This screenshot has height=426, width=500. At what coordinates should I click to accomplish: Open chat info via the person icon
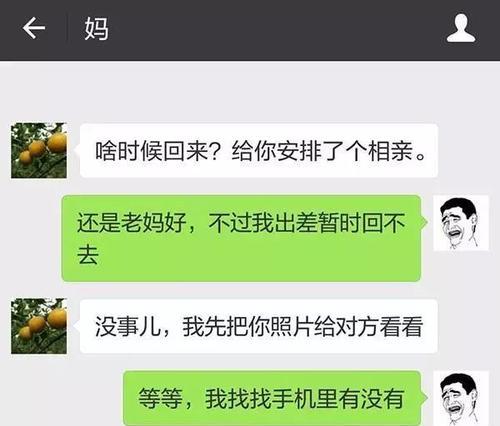click(x=461, y=28)
